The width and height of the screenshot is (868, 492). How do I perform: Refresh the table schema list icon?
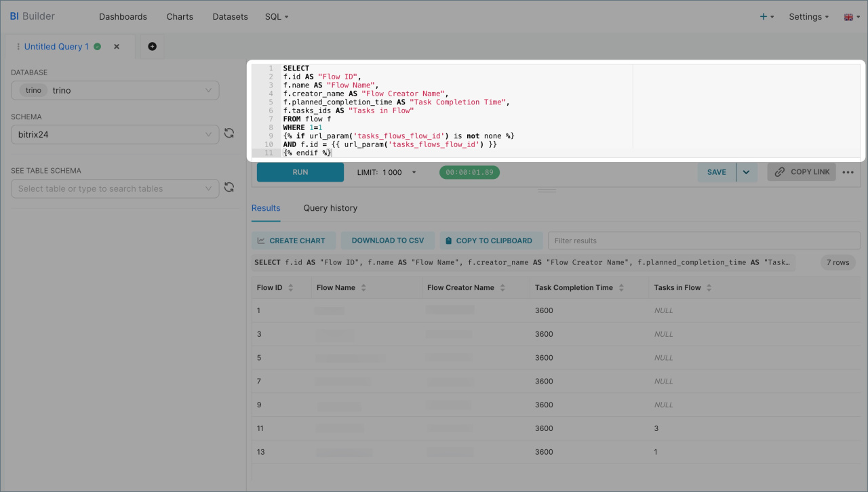click(229, 188)
